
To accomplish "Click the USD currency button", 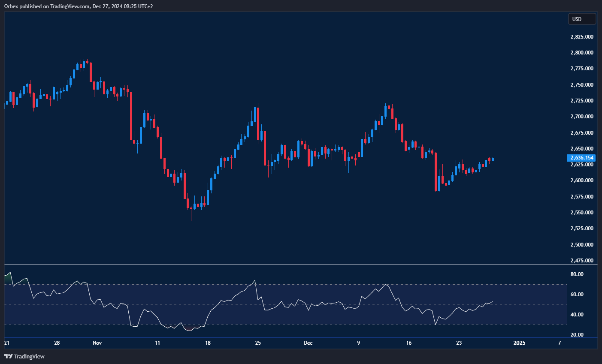I will pos(582,18).
